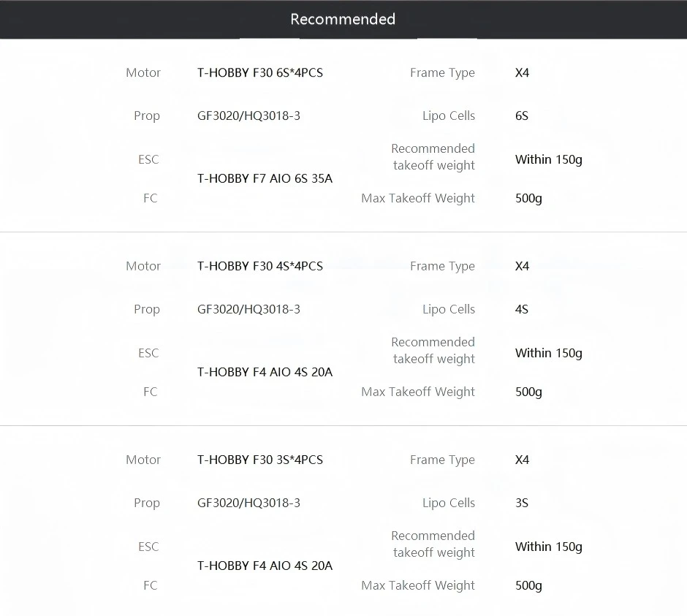Click F4 AIO 4S 20A in the 3S configuration
Image resolution: width=687 pixels, height=616 pixels.
[x=265, y=566]
